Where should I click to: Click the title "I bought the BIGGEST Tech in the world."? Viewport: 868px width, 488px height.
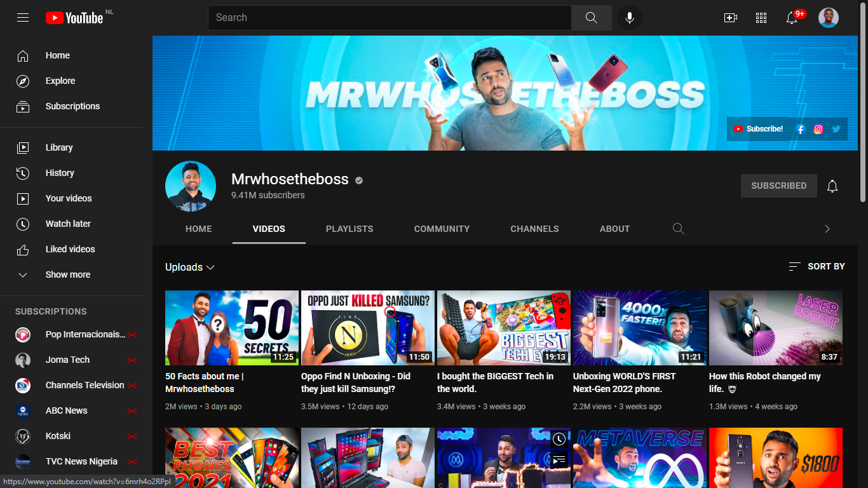[x=495, y=383]
